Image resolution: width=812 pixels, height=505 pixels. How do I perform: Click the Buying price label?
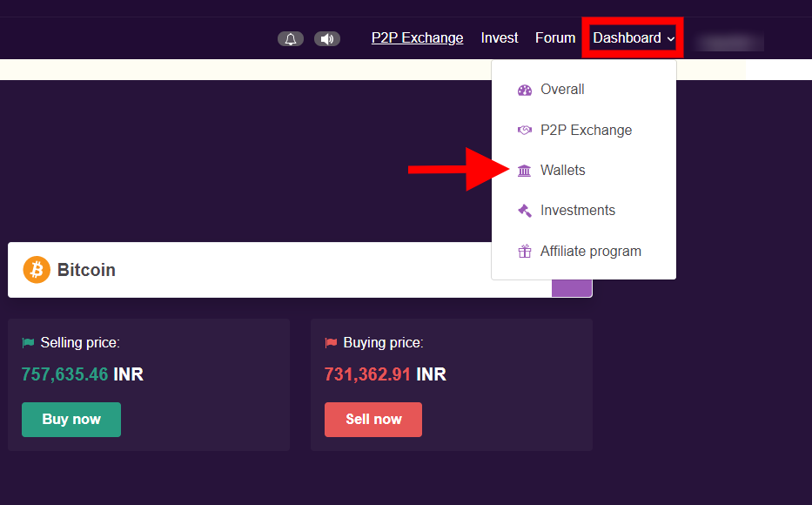[x=383, y=343]
